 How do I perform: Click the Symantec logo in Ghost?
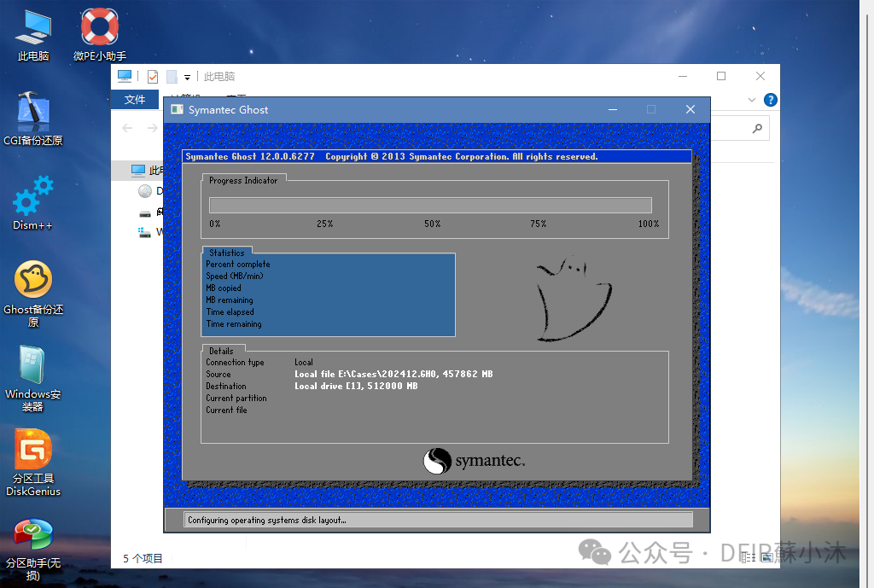pos(475,460)
